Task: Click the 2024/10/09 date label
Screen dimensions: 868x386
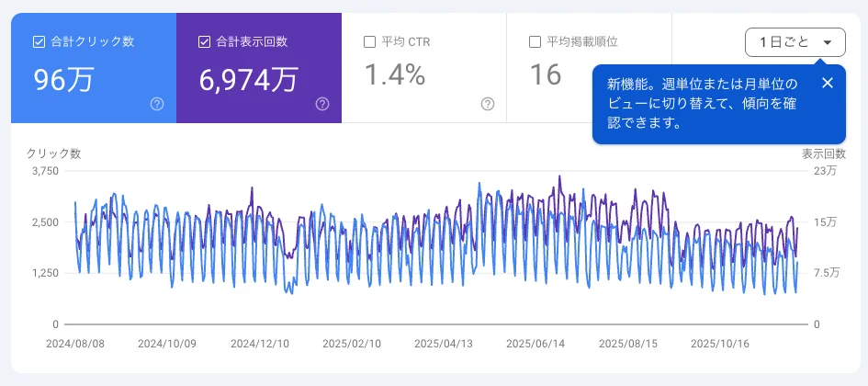Action: [x=166, y=344]
